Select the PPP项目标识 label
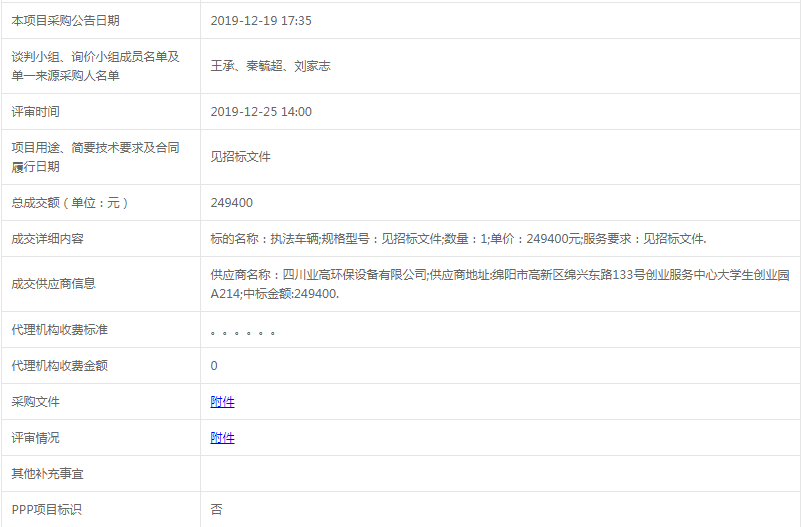The width and height of the screenshot is (803, 527). coord(46,510)
